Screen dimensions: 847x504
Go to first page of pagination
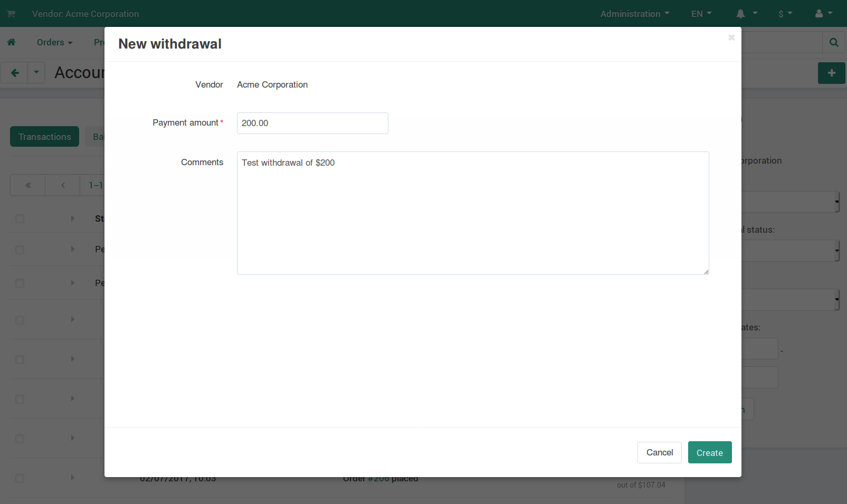click(28, 185)
